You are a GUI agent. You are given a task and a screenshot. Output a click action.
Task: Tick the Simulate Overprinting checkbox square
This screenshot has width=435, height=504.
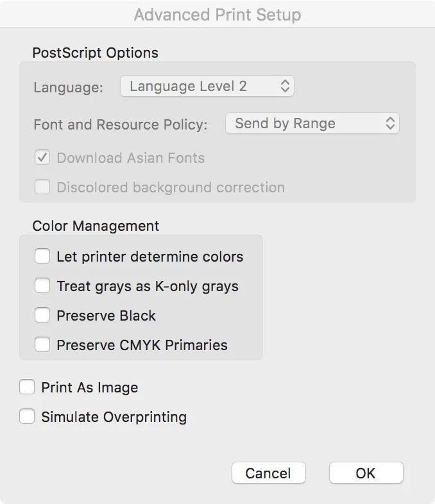click(27, 417)
